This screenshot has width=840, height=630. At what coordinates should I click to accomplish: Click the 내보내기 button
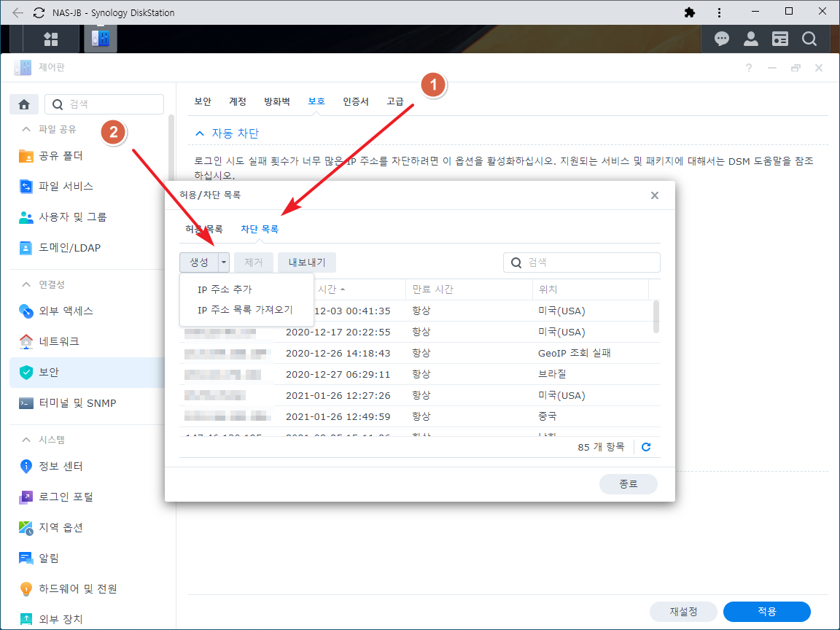point(306,262)
